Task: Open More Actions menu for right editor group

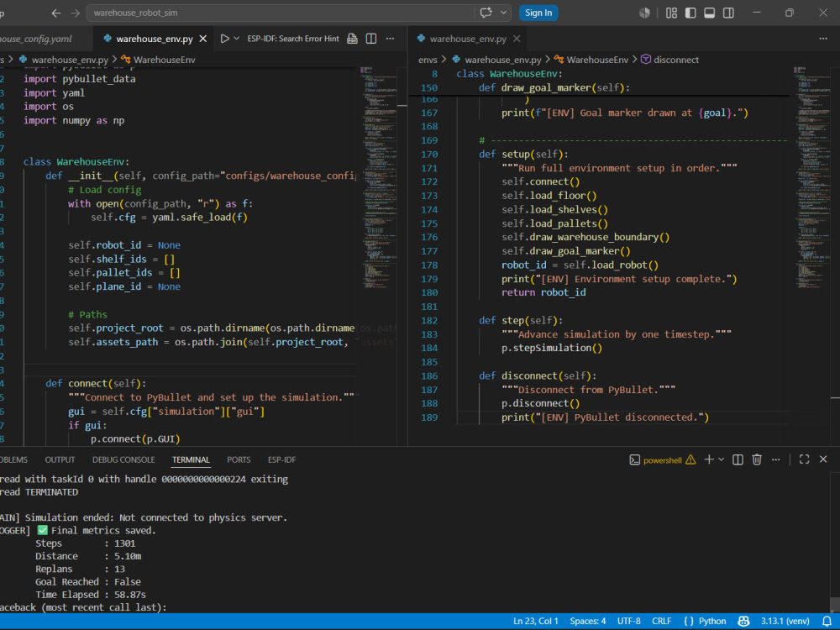Action: (823, 39)
